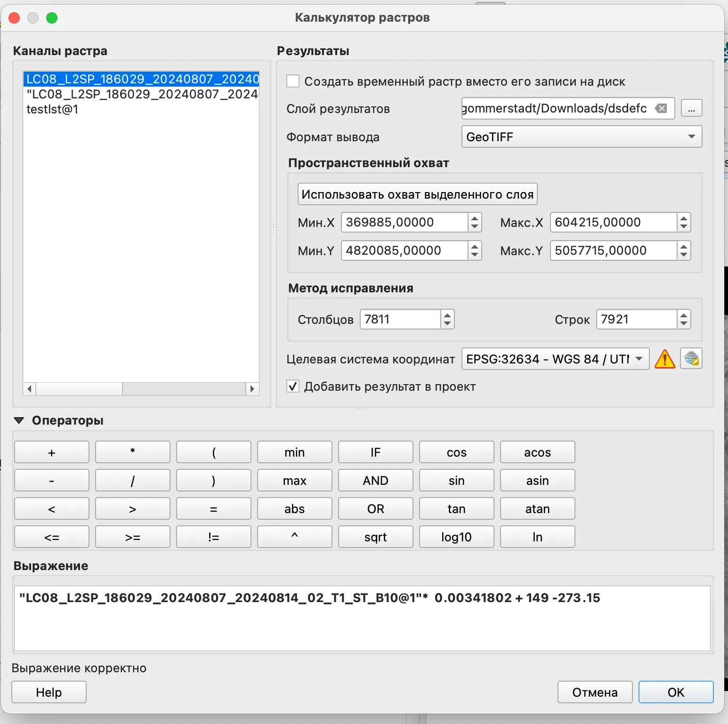Collapse the Операторы section

(x=19, y=420)
